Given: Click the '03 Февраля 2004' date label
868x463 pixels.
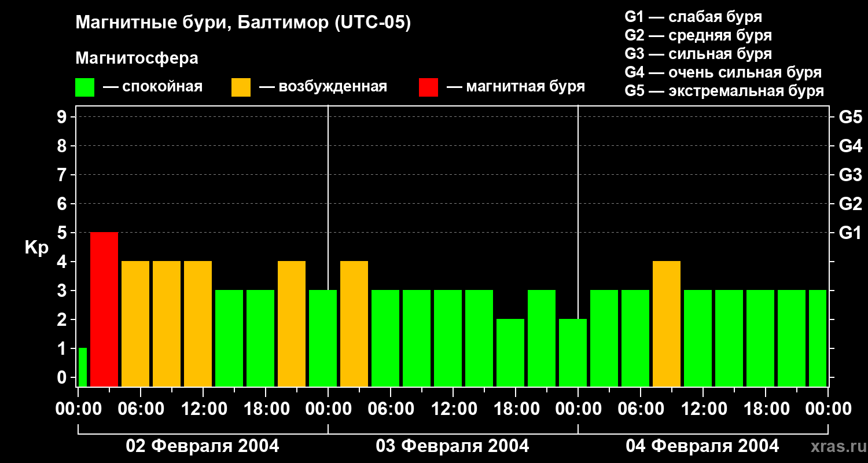Looking at the screenshot, I should (453, 446).
